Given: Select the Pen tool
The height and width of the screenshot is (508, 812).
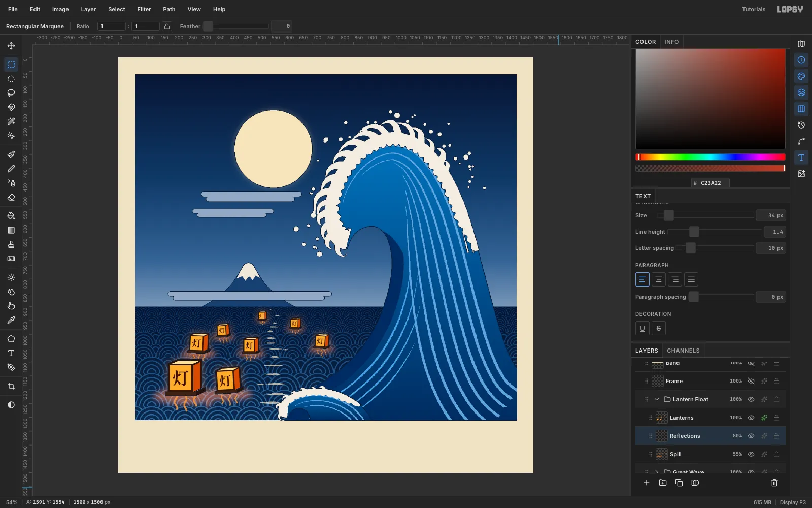Looking at the screenshot, I should [11, 367].
